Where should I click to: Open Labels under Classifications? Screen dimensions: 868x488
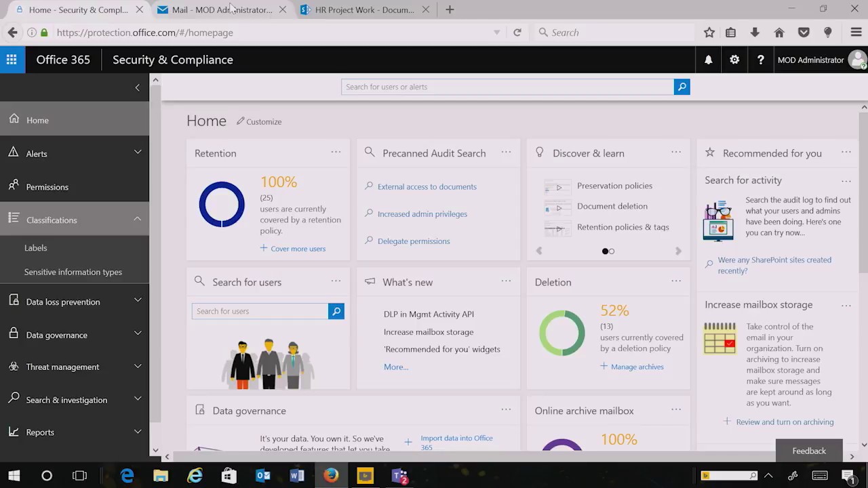[36, 248]
